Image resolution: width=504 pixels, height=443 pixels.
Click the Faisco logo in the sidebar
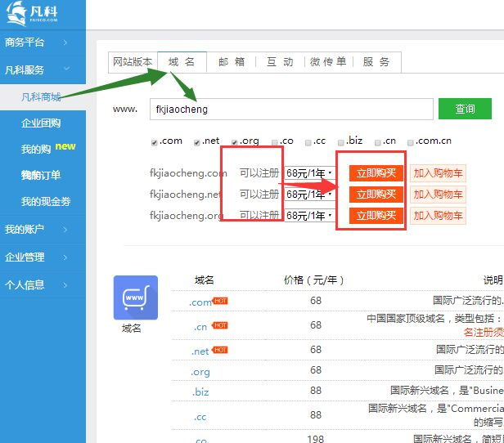[32, 13]
